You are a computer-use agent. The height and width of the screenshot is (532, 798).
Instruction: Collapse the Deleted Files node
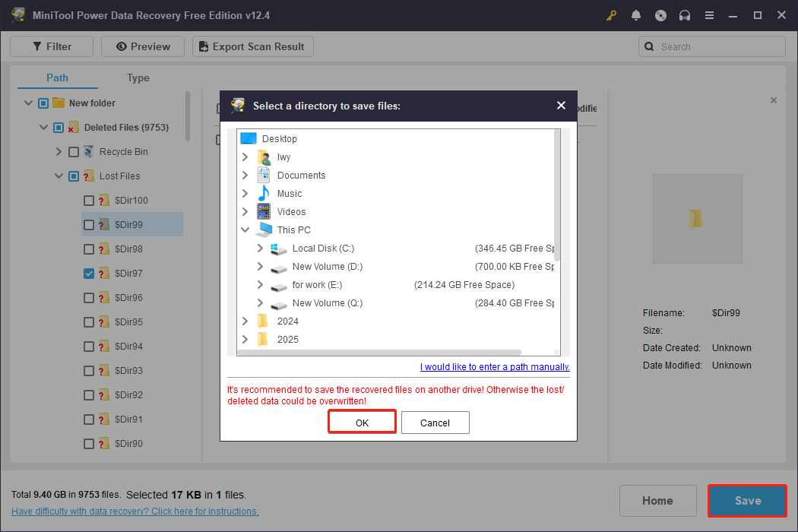(x=44, y=127)
